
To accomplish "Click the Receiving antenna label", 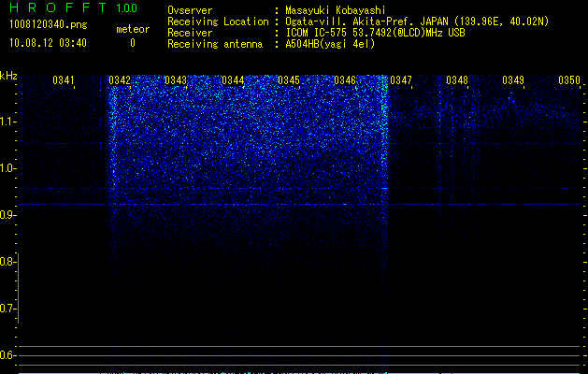I will tap(215, 44).
